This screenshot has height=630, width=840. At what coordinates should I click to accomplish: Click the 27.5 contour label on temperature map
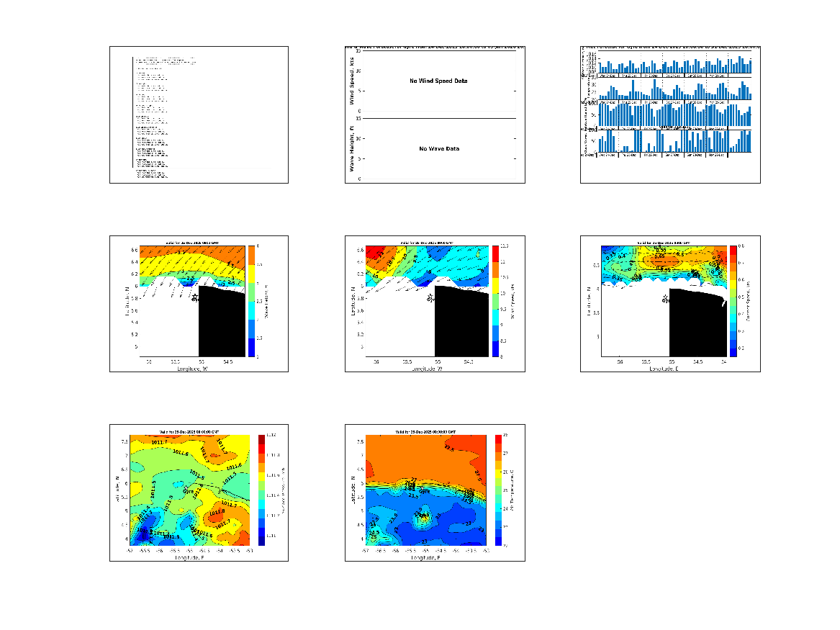click(x=449, y=448)
